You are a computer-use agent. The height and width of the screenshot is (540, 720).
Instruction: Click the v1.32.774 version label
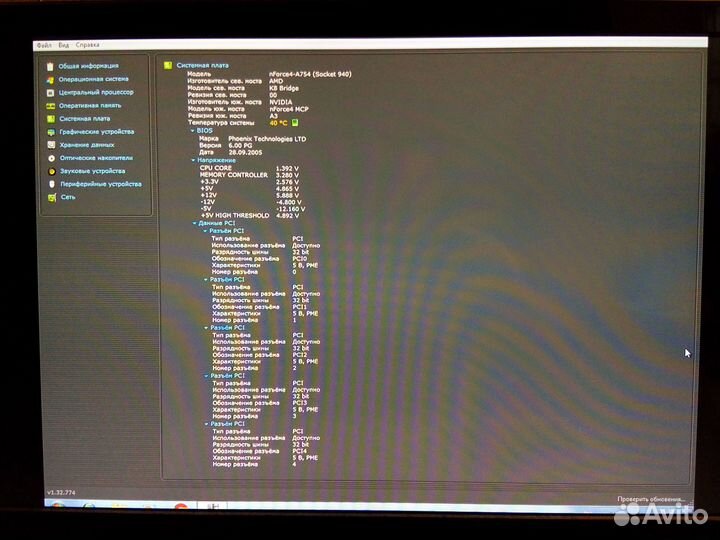(x=61, y=492)
